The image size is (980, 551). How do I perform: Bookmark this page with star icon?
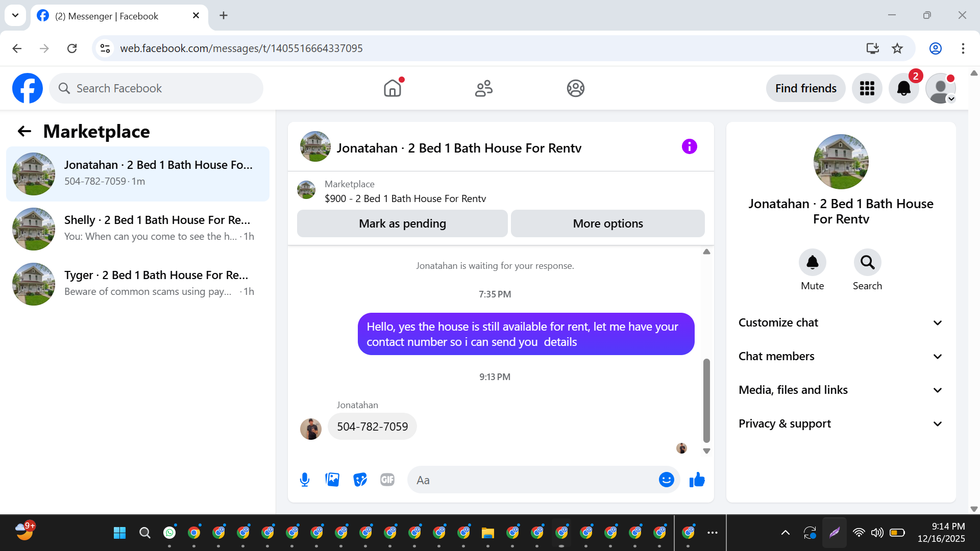click(897, 48)
